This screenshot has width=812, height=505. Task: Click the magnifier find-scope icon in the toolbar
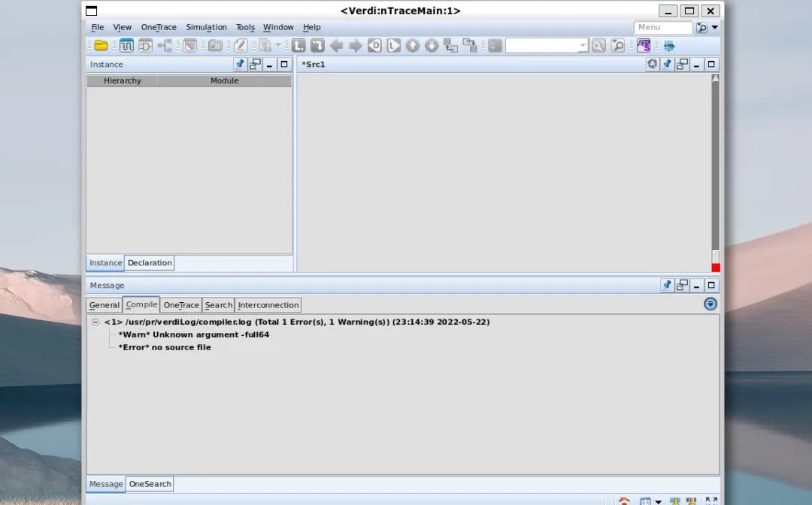coord(617,46)
